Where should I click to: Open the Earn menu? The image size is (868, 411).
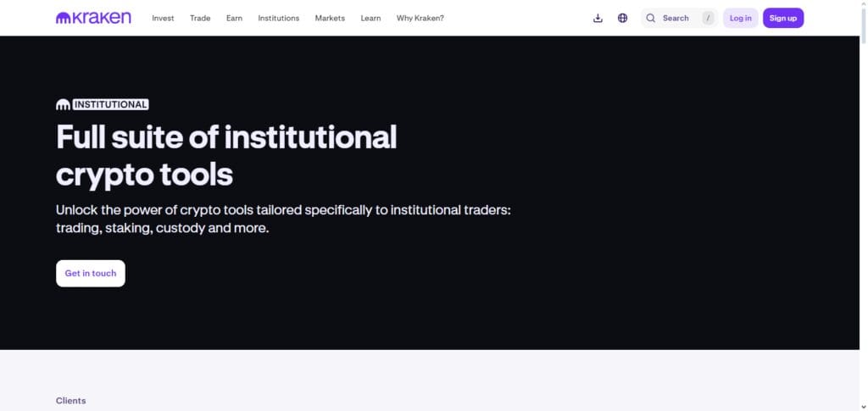tap(234, 19)
